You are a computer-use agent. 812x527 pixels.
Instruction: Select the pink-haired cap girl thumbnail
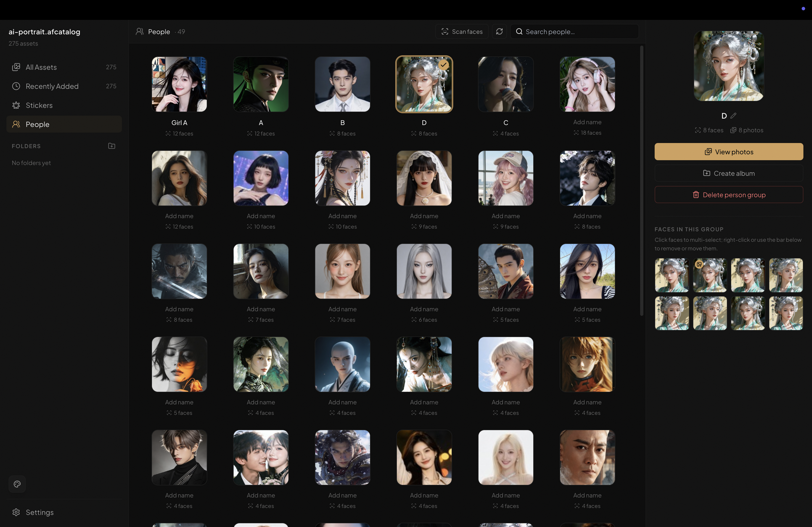pos(506,178)
